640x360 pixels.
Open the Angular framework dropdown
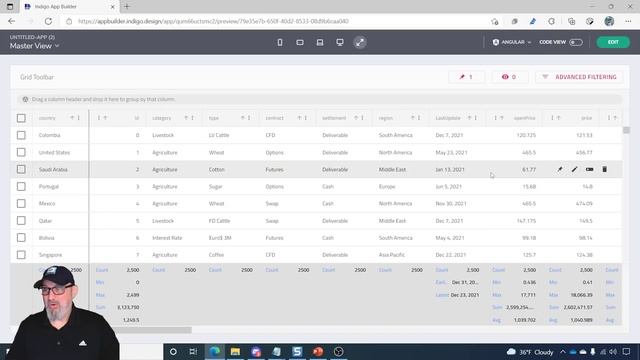tap(512, 42)
